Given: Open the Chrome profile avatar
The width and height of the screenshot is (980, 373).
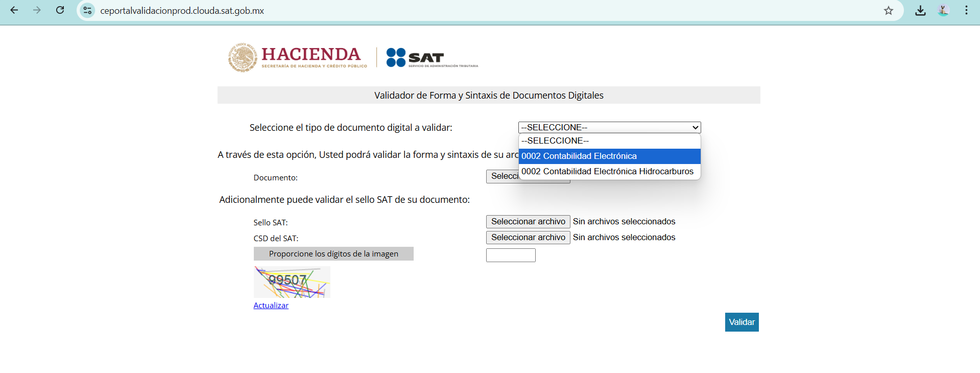Looking at the screenshot, I should click(x=943, y=10).
